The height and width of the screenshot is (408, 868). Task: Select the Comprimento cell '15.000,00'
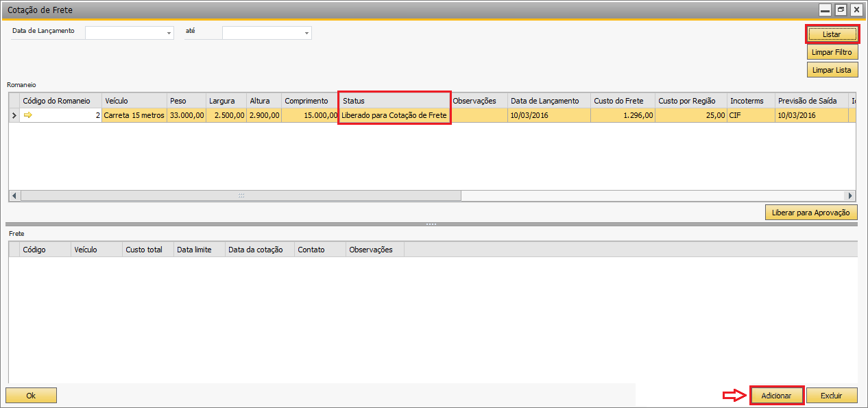309,116
